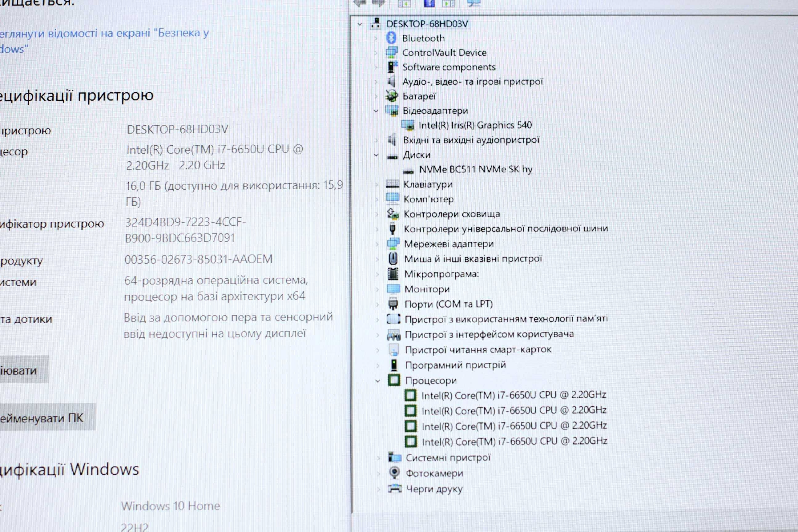Click the Монітори icon

click(393, 289)
